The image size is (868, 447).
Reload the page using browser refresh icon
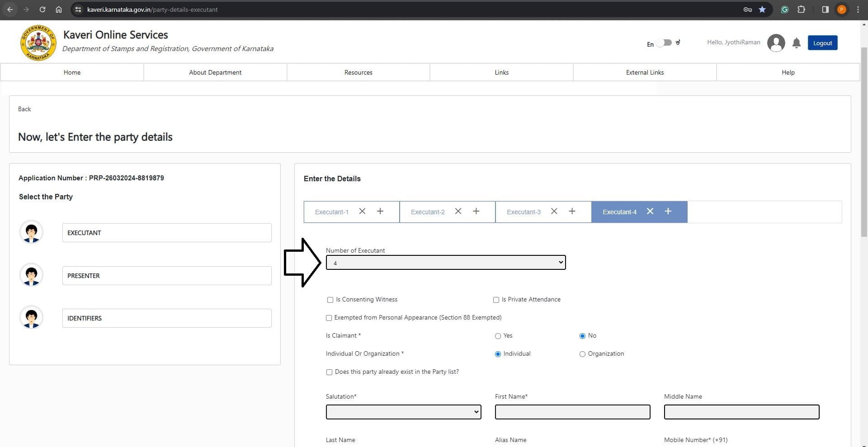click(x=42, y=9)
